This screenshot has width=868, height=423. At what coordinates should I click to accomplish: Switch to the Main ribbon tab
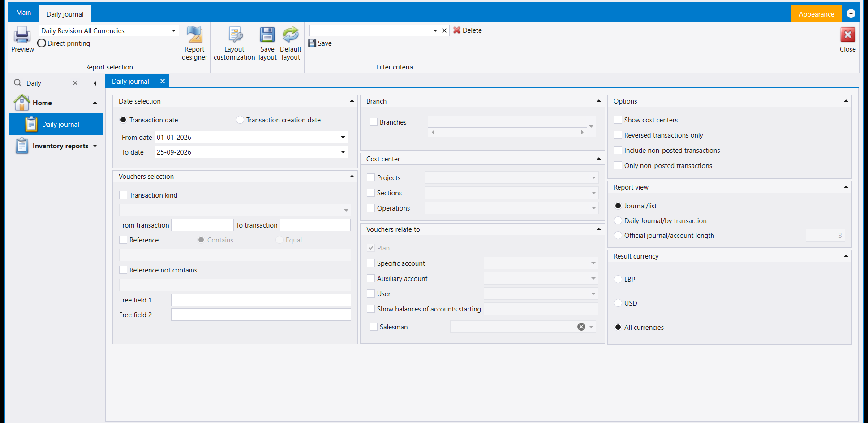pyautogui.click(x=23, y=13)
